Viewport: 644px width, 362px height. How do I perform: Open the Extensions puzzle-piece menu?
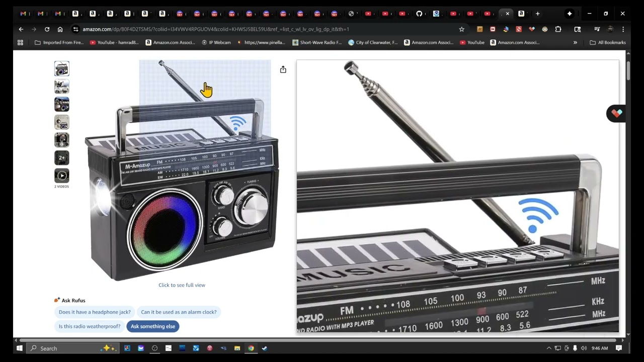tap(558, 29)
